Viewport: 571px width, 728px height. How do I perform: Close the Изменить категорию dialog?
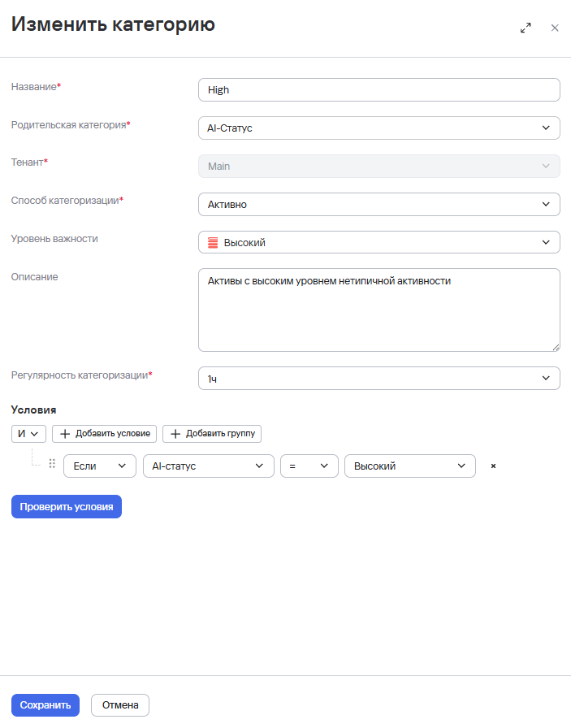(555, 28)
